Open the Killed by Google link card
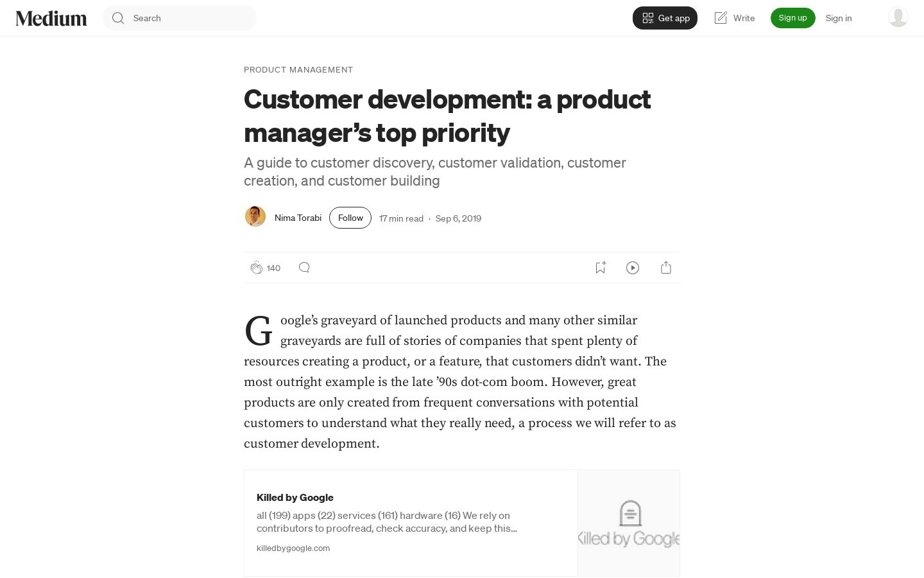The image size is (924, 578). (462, 523)
